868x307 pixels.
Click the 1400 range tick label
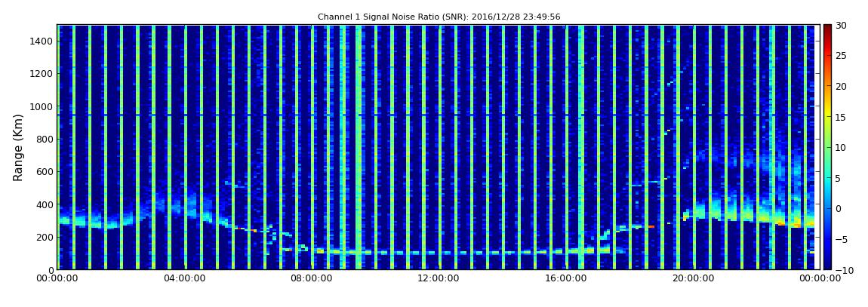click(42, 41)
